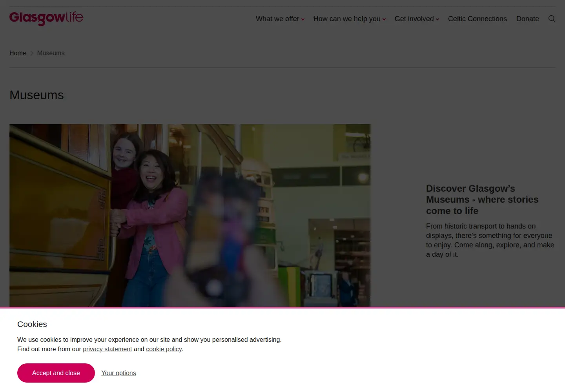Select the Discover Glasgow's Museums heading
Screen dimensions: 565x392
click(x=482, y=200)
